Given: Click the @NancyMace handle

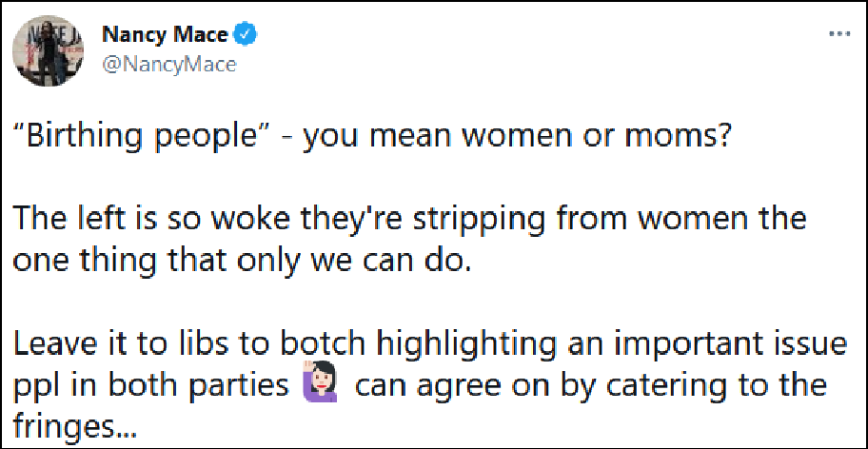Looking at the screenshot, I should (x=168, y=64).
